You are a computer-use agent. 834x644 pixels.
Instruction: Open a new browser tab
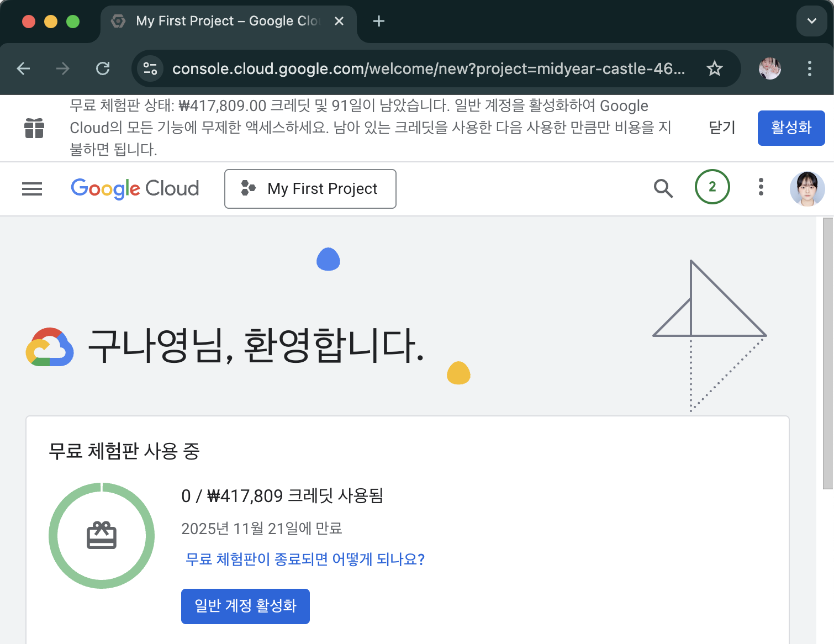tap(379, 21)
